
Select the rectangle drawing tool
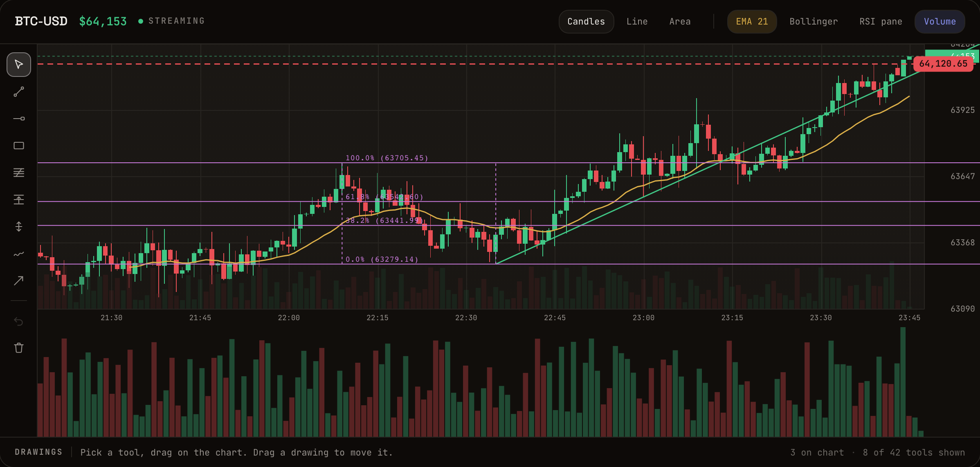click(x=19, y=146)
